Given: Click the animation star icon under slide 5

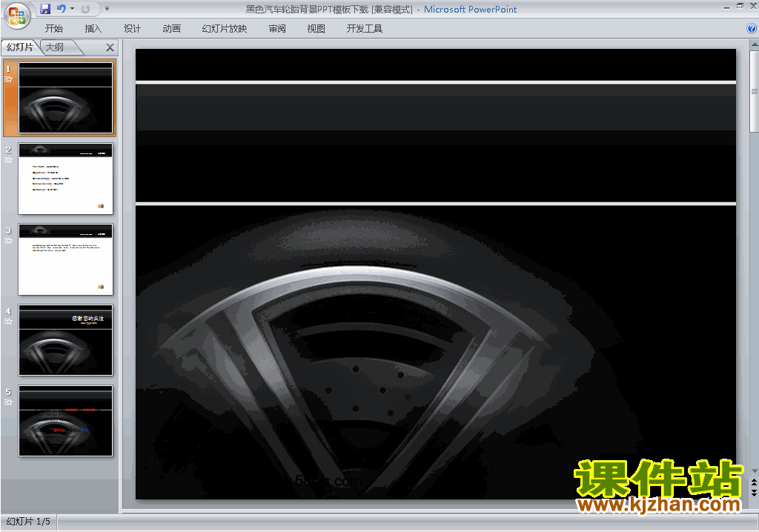Looking at the screenshot, I should 8,402.
